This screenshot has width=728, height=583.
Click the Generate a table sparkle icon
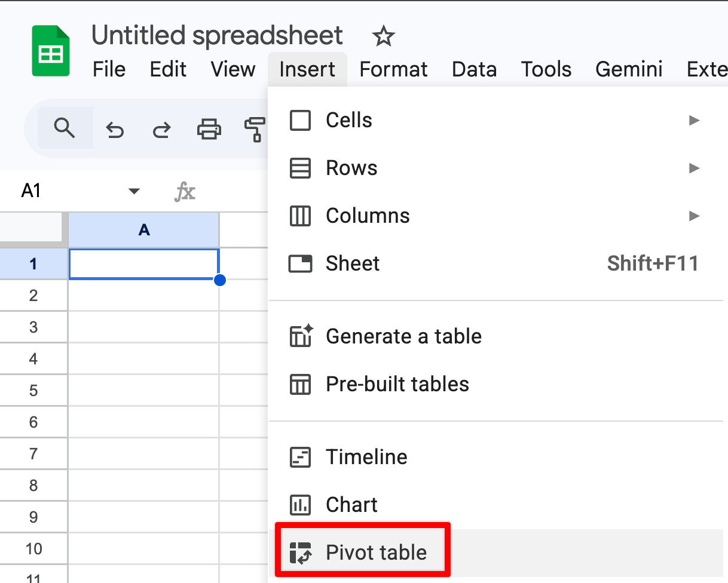(x=300, y=336)
